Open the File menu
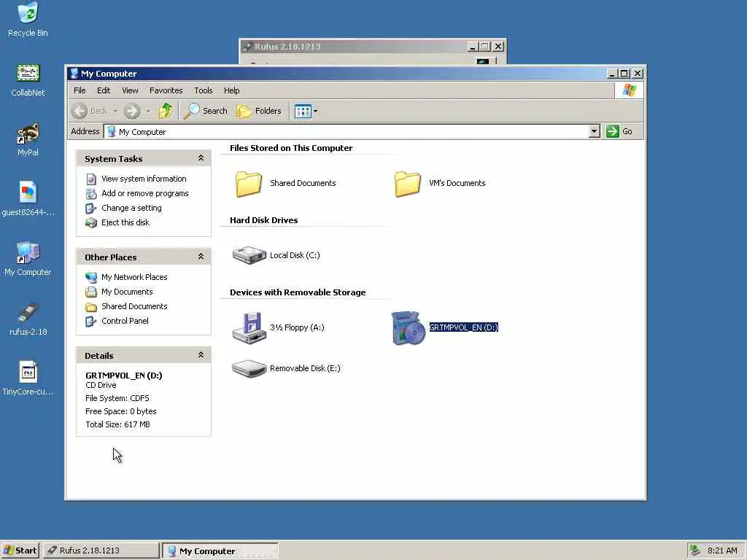Image resolution: width=747 pixels, height=560 pixels. [80, 90]
